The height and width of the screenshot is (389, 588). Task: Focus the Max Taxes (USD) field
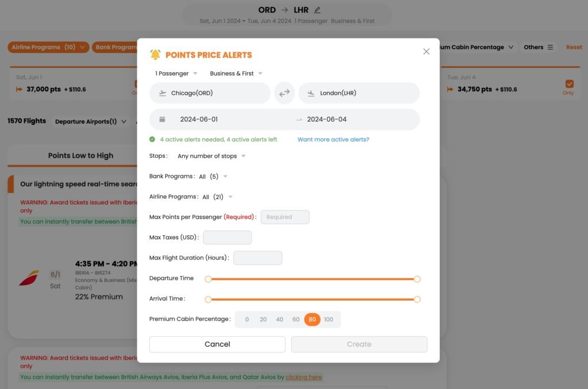pyautogui.click(x=227, y=237)
